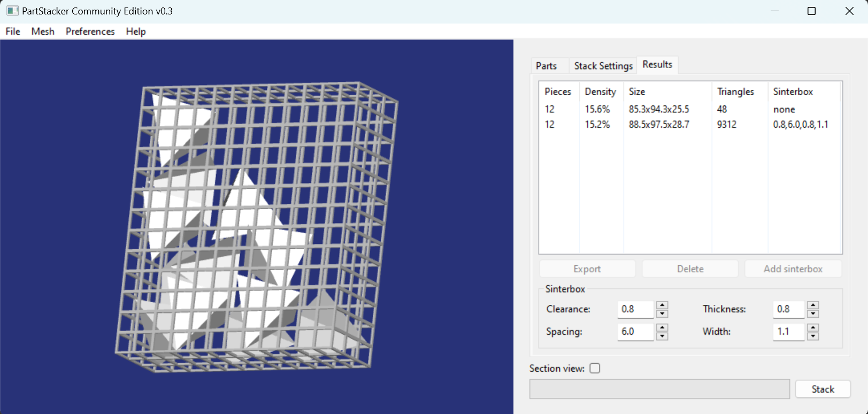Open the Help menu
Screen dimensions: 868x414
click(x=136, y=32)
